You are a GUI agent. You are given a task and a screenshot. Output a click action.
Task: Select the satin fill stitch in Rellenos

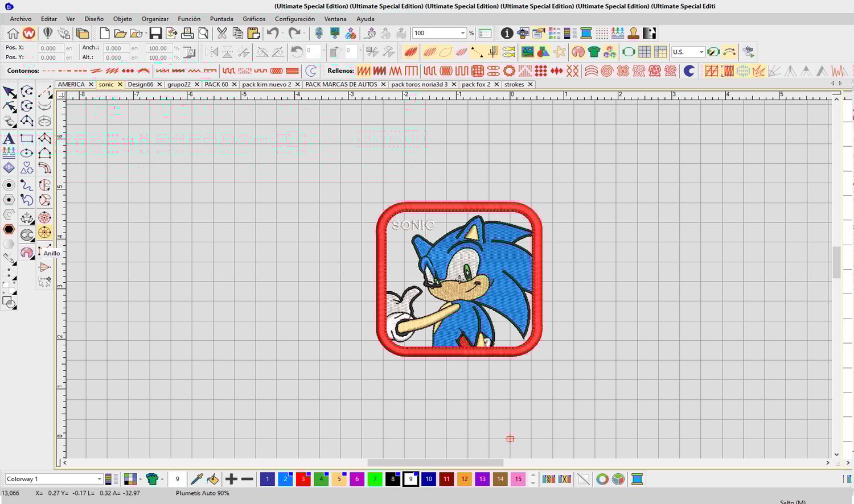[x=364, y=71]
